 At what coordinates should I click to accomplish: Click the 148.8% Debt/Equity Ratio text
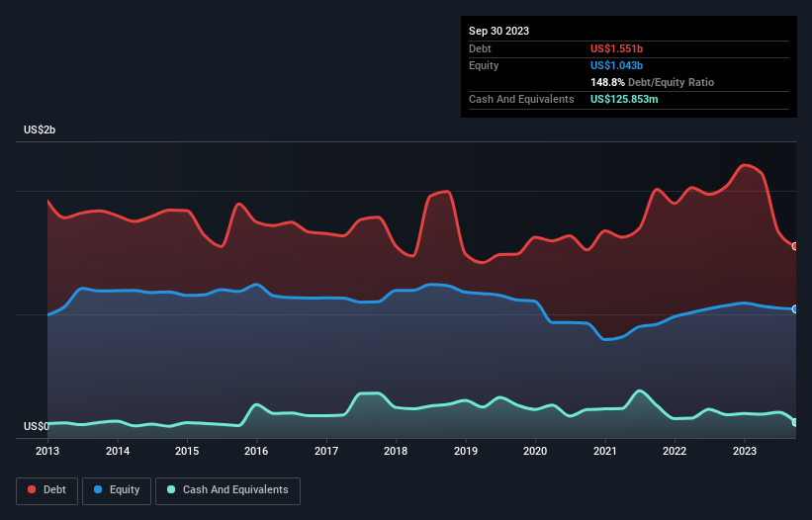pyautogui.click(x=652, y=83)
